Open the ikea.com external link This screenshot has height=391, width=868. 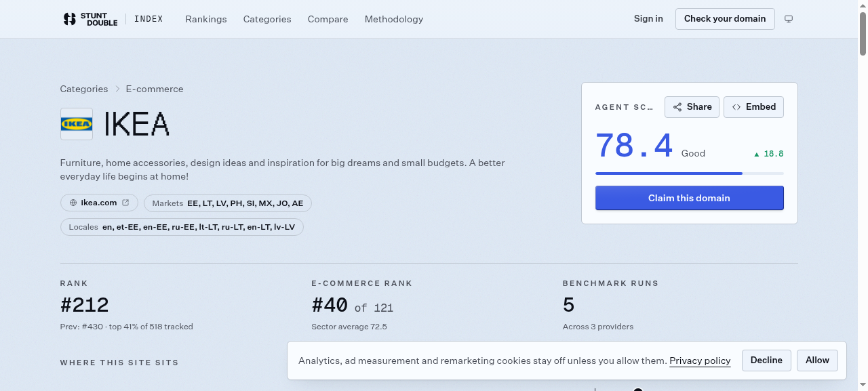(100, 203)
